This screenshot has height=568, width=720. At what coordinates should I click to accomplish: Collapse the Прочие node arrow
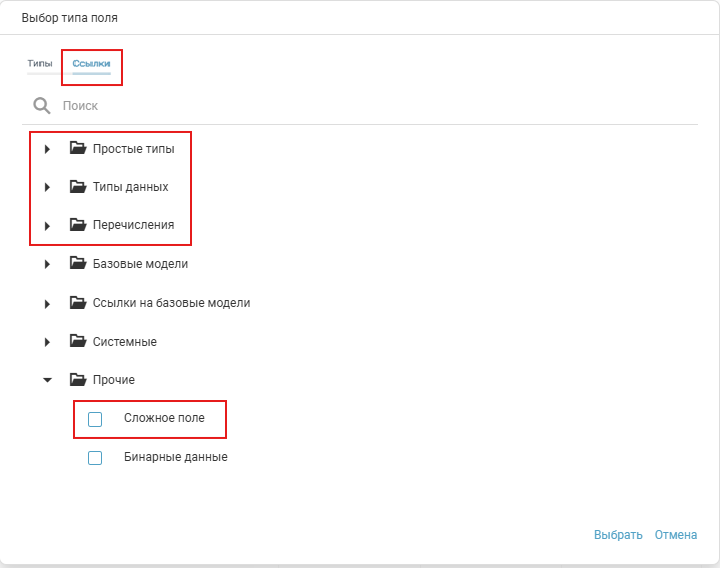coord(47,380)
